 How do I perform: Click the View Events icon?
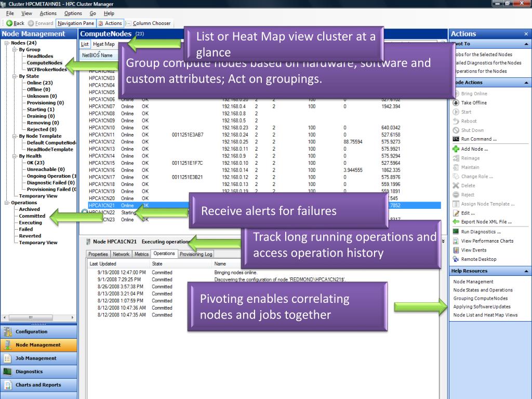(x=456, y=250)
